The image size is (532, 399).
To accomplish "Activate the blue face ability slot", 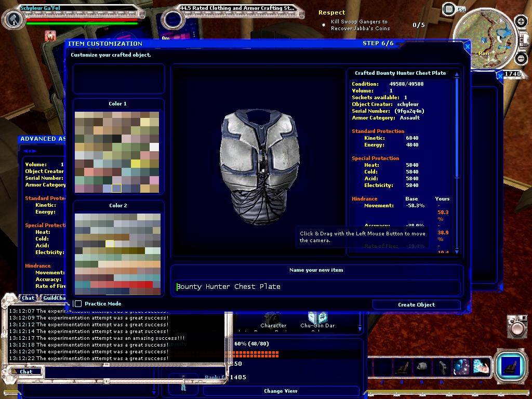I will pyautogui.click(x=461, y=368).
